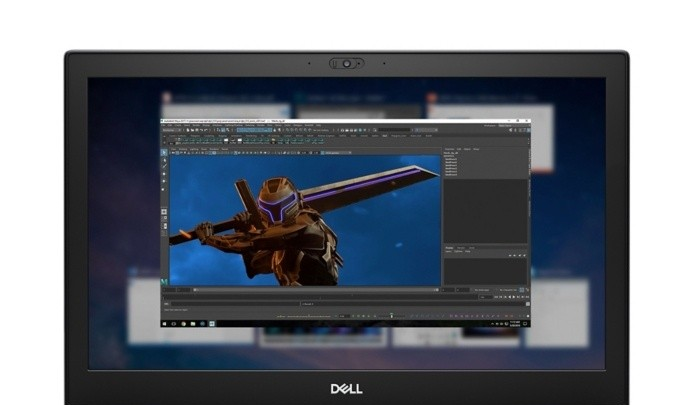This screenshot has width=690, height=405.
Task: Open Channels menu in Channel Box
Action: 450,149
